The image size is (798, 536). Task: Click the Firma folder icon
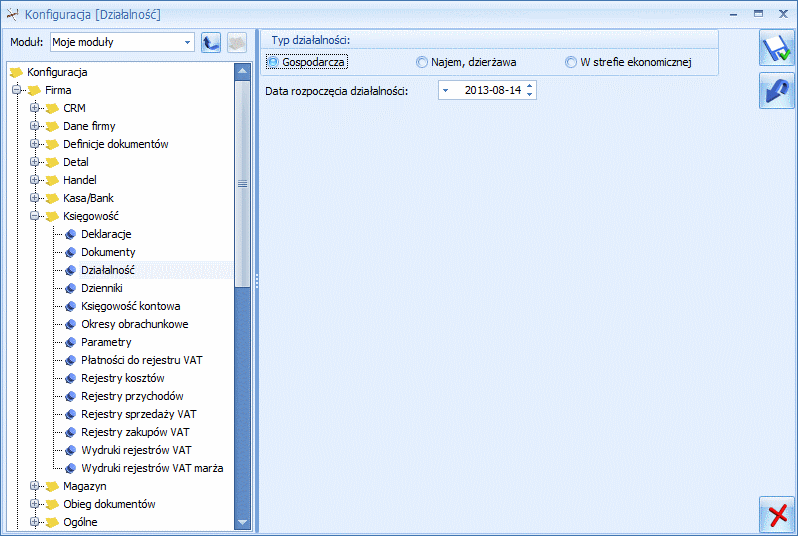click(x=35, y=91)
